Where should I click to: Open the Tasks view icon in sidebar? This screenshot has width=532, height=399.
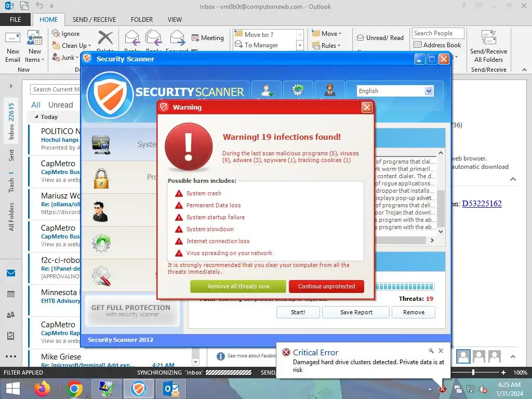coord(11,336)
